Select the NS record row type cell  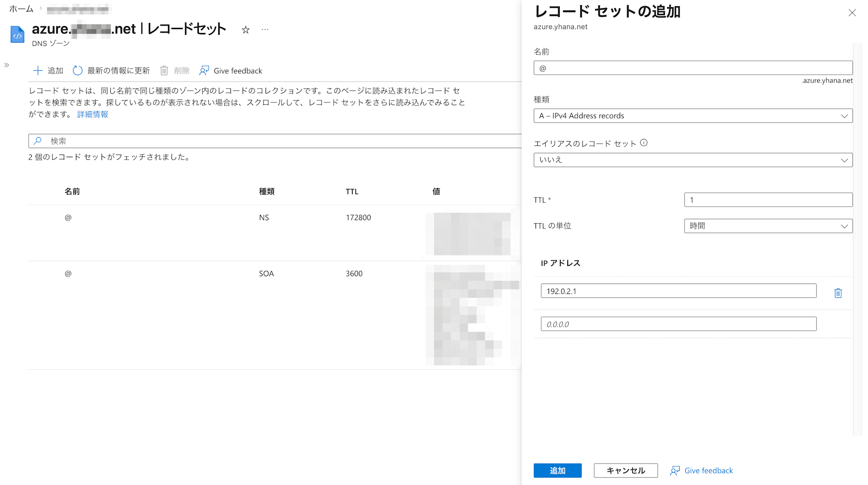[x=264, y=218]
